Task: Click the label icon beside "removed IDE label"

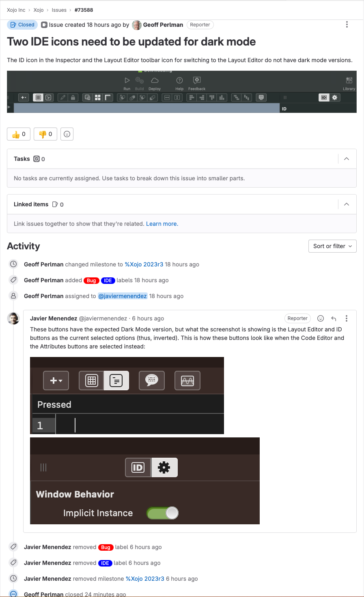Action: [13, 563]
